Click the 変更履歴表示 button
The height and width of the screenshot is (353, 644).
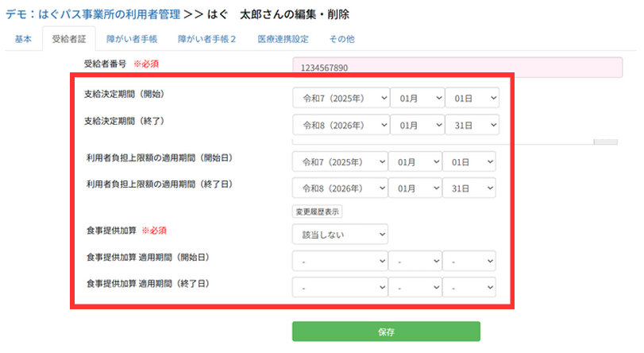tap(318, 212)
